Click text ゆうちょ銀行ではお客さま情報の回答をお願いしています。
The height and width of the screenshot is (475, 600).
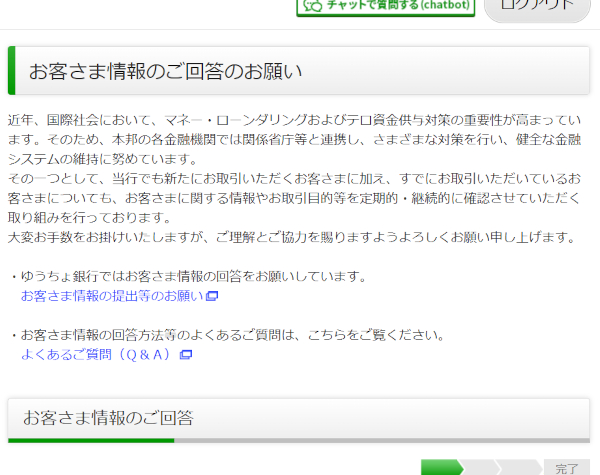(194, 276)
